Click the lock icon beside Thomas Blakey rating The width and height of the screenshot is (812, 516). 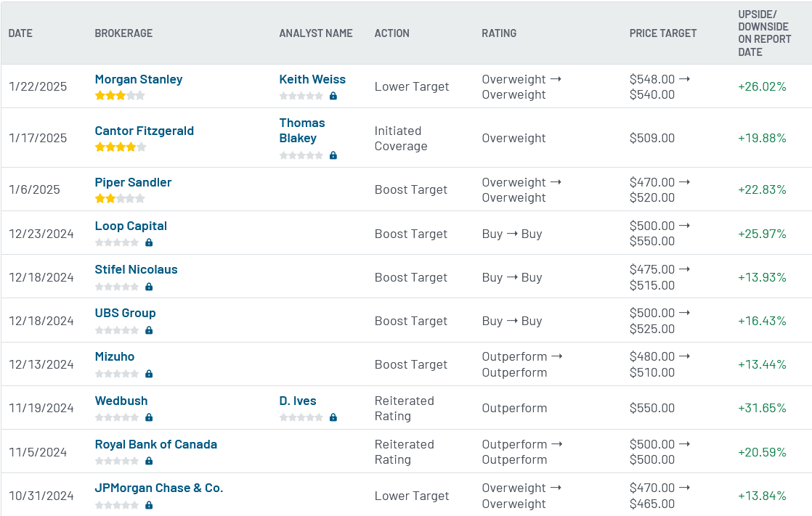pyautogui.click(x=333, y=155)
